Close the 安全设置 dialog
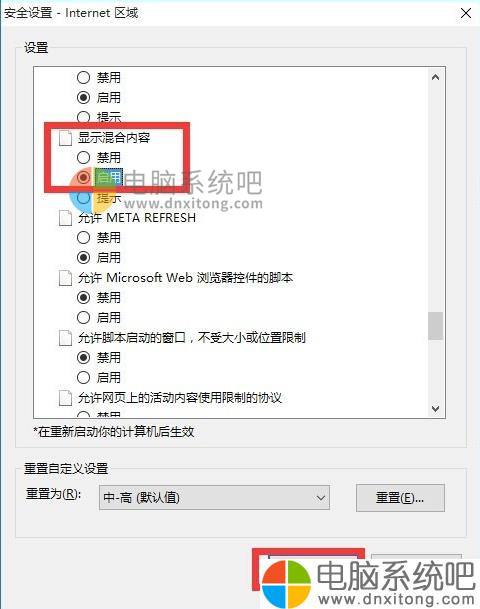This screenshot has width=480, height=609. [x=466, y=13]
